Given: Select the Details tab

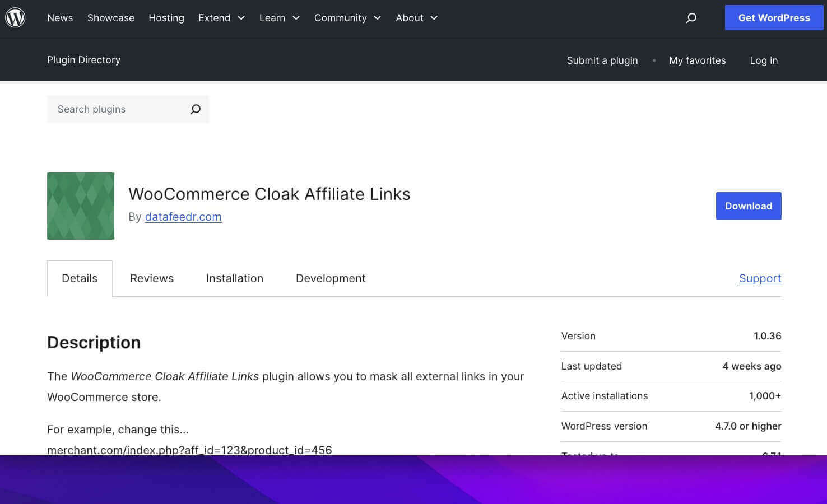Looking at the screenshot, I should click(79, 278).
